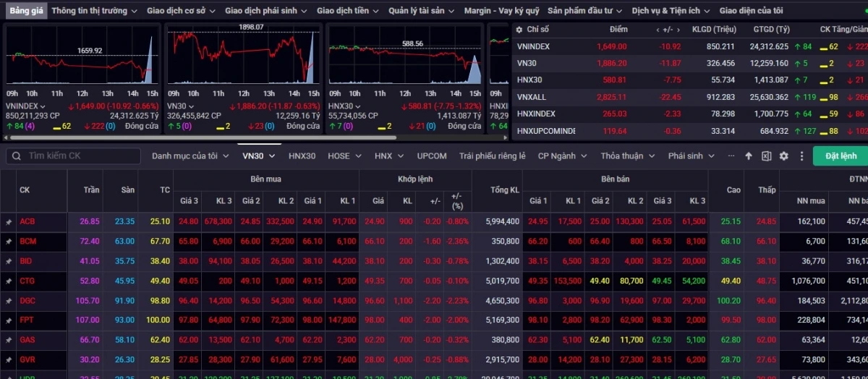Click the vertical three-dot options icon
Image resolution: width=868 pixels, height=379 pixels.
[x=801, y=156]
